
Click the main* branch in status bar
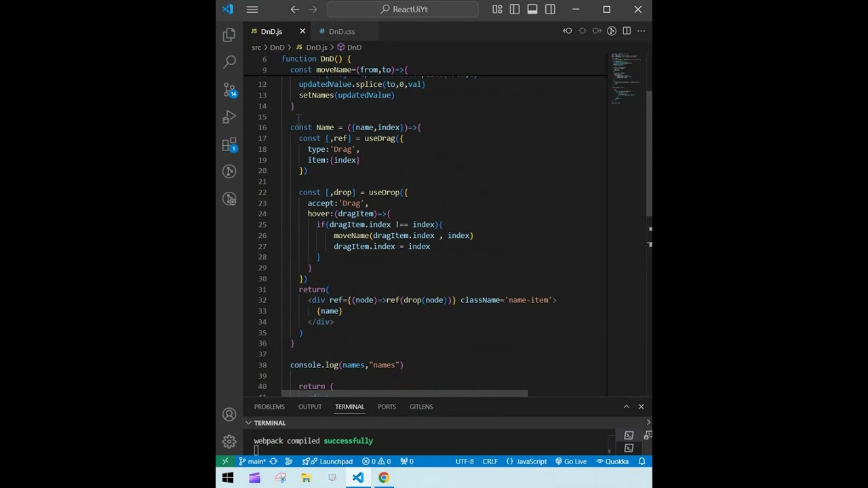[252, 462]
